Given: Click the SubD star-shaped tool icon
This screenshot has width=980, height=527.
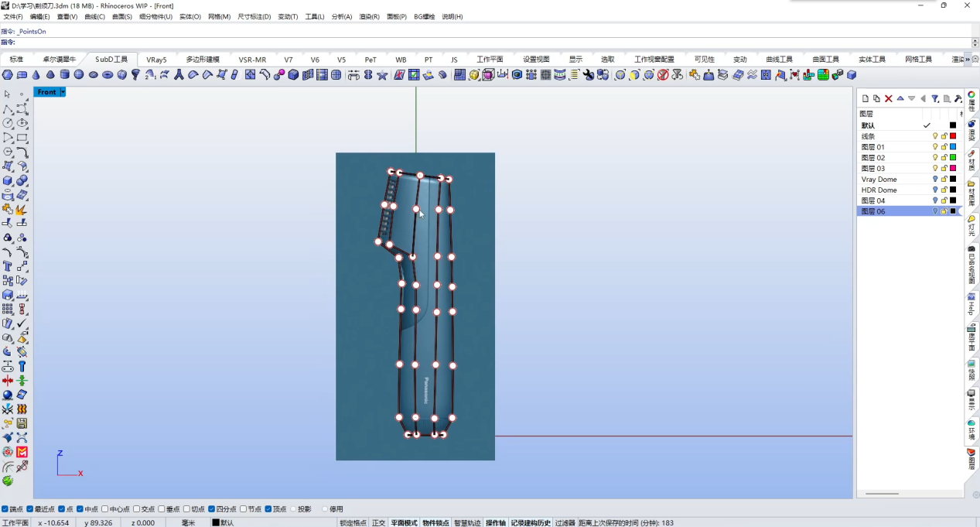Looking at the screenshot, I should pos(383,75).
